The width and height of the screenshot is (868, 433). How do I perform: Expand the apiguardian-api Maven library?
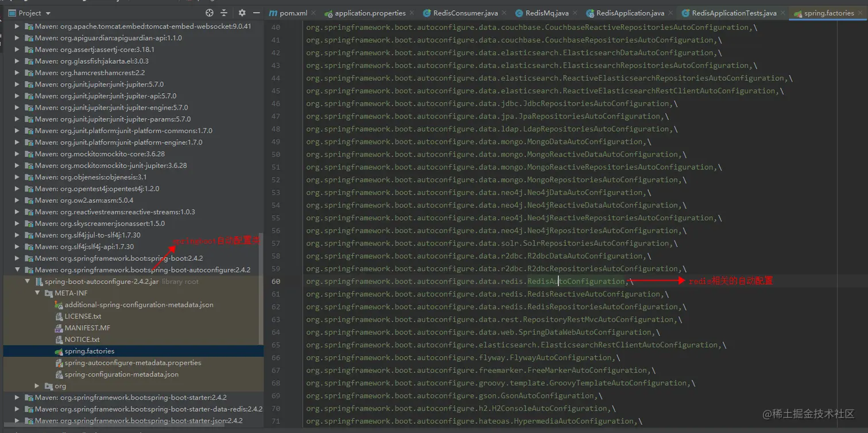[x=17, y=38]
